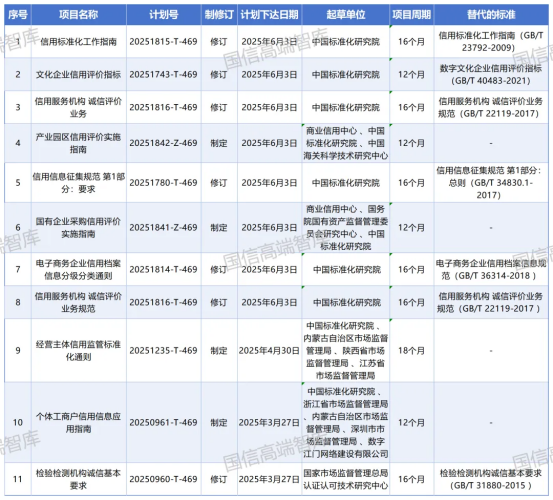Select plan number 20251780-T-469
The image size is (553, 500).
(163, 183)
